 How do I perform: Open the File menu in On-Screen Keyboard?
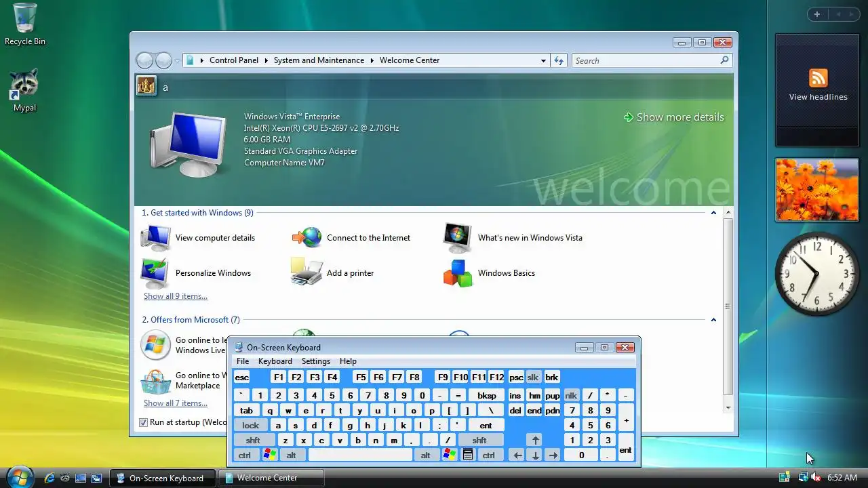click(243, 361)
